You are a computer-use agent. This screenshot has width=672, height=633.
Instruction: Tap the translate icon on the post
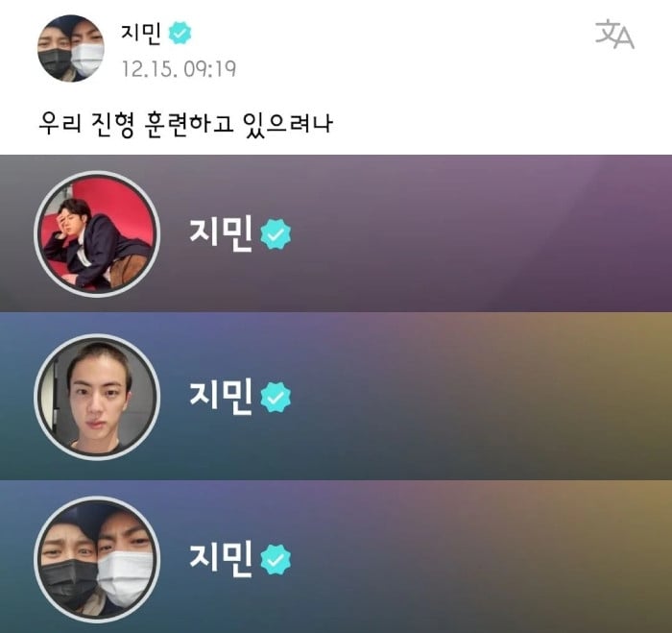(x=614, y=34)
